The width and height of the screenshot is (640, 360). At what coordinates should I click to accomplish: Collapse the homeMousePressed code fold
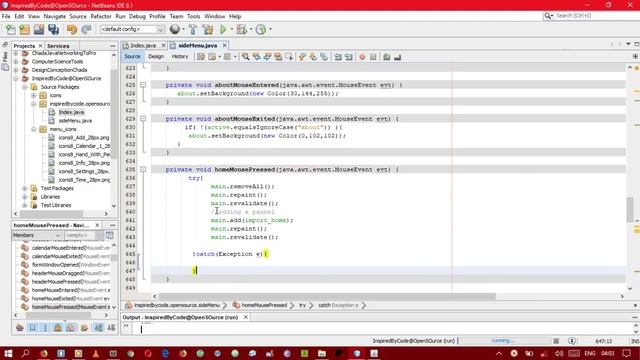pos(143,169)
